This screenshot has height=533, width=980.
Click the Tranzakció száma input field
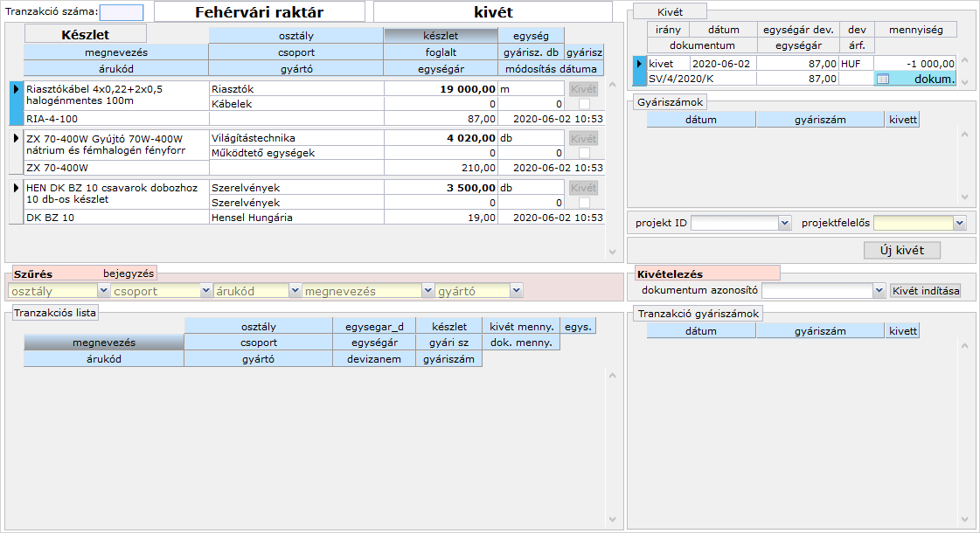coord(122,12)
